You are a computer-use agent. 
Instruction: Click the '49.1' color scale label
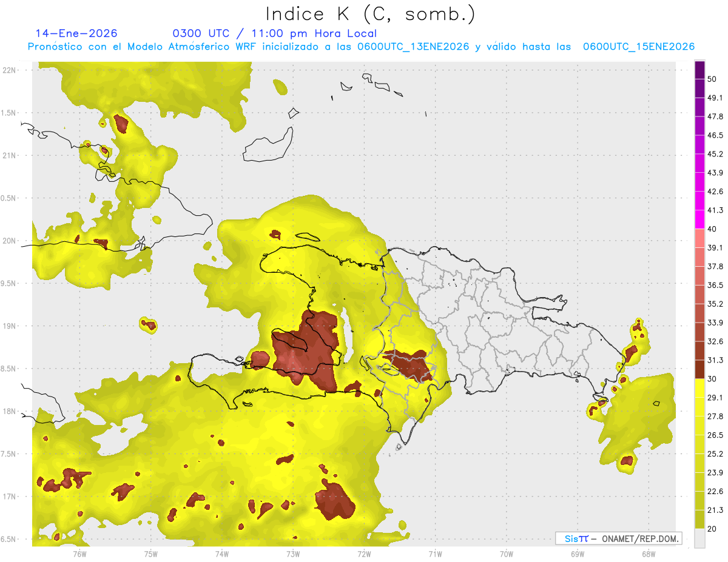(715, 98)
